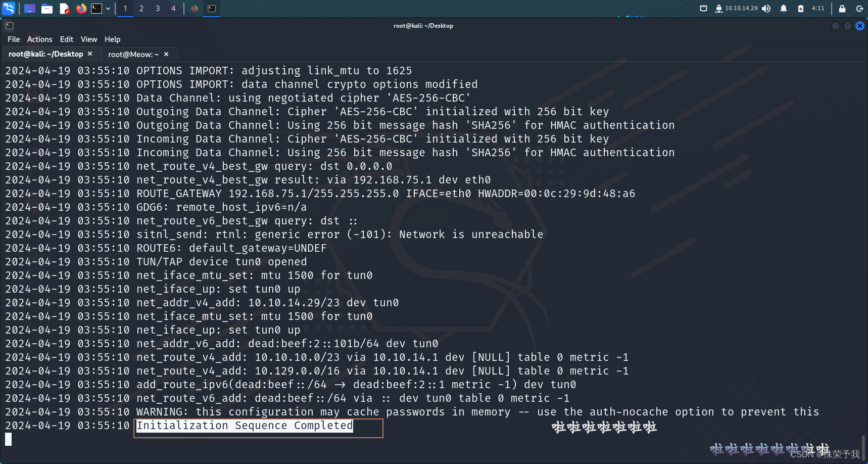Click the 'ROUTE_GATEWAY 192.168.75.1' line
The width and height of the screenshot is (868, 464).
tap(386, 194)
